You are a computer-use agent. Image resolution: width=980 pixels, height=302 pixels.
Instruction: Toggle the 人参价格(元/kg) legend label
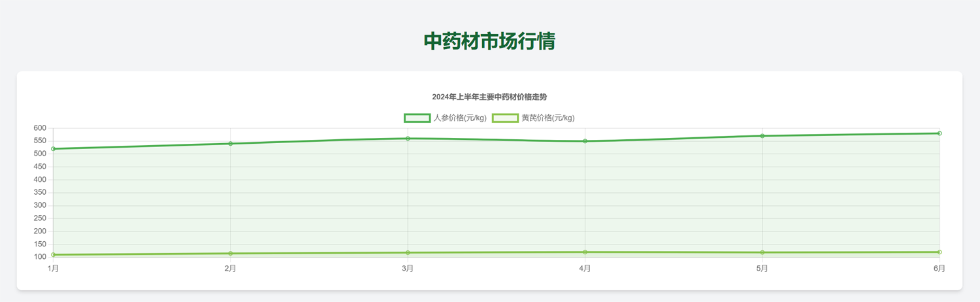click(x=460, y=118)
